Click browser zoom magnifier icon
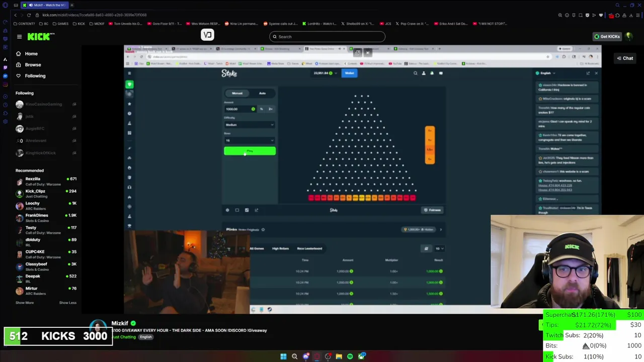The image size is (644, 362). pos(560,15)
